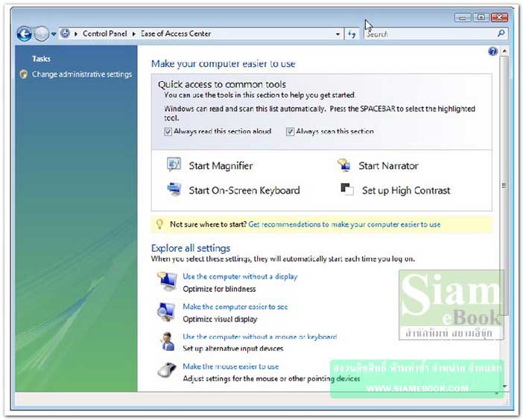Open Set up High Contrast

point(406,191)
